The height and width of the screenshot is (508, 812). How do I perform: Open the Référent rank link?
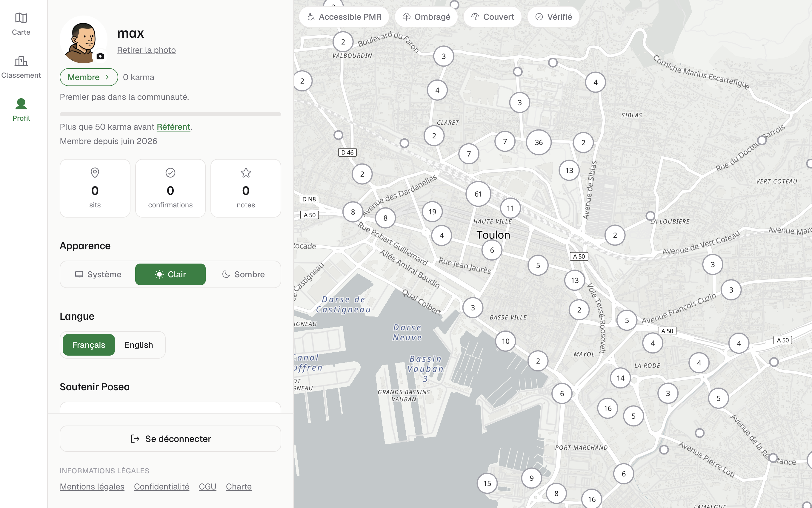point(173,127)
